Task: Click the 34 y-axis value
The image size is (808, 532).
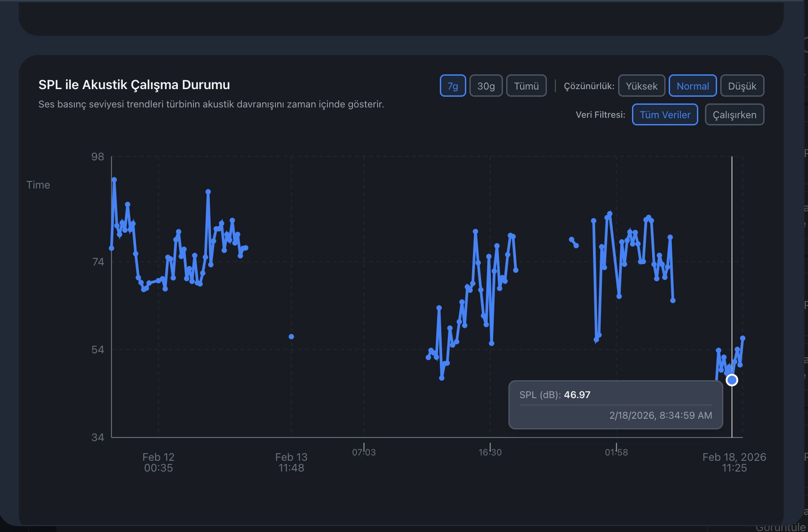Action: click(x=98, y=438)
